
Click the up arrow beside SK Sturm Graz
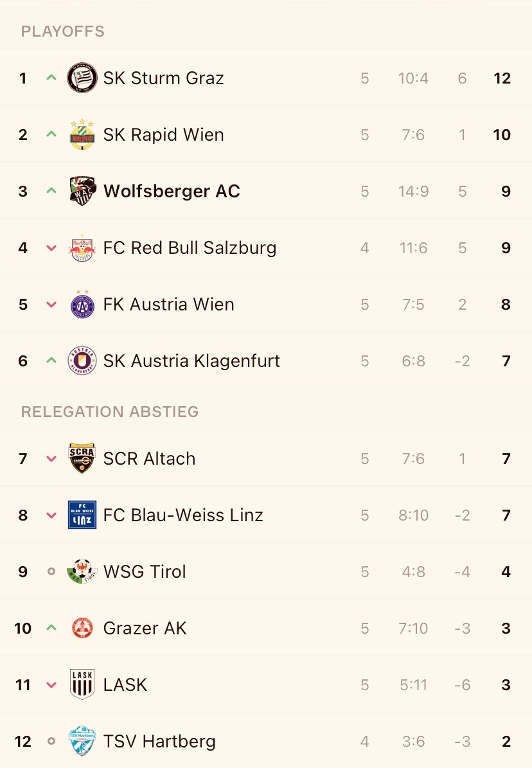(x=51, y=77)
